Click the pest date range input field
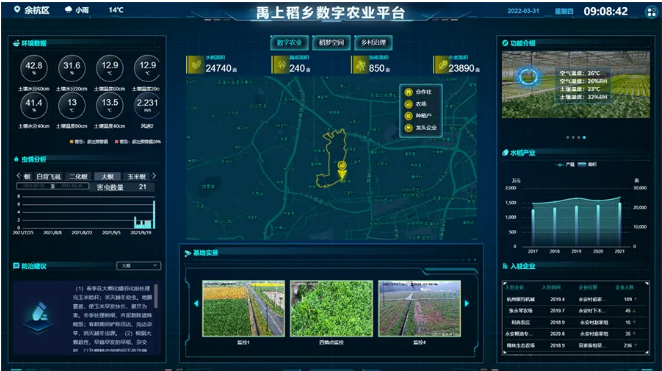The width and height of the screenshot is (662, 371). click(52, 186)
